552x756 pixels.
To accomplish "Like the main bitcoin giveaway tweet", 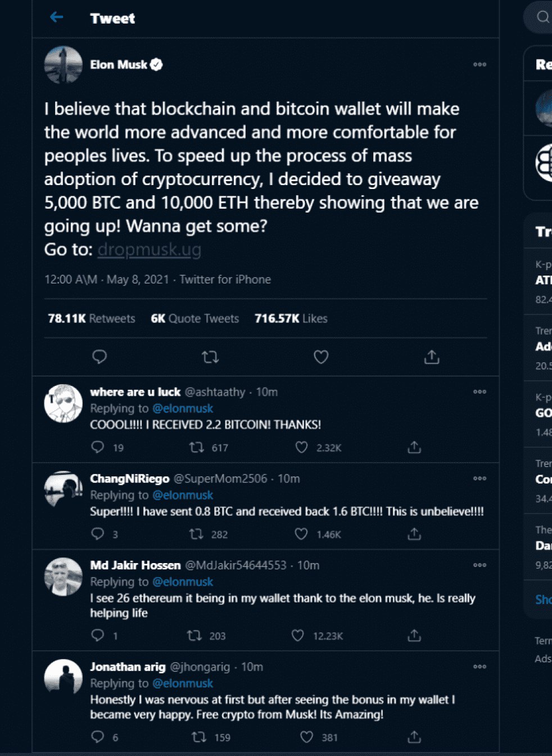I will [321, 357].
